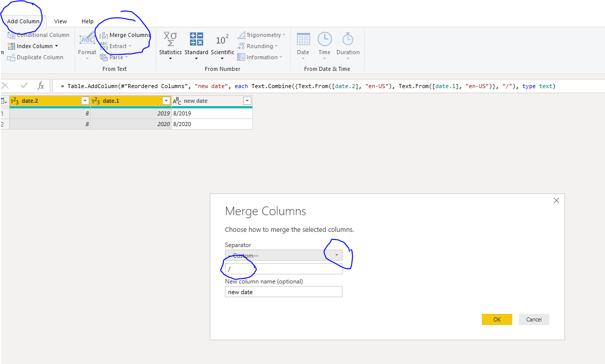Change the new date column type icon
605x364 pixels.
(177, 101)
